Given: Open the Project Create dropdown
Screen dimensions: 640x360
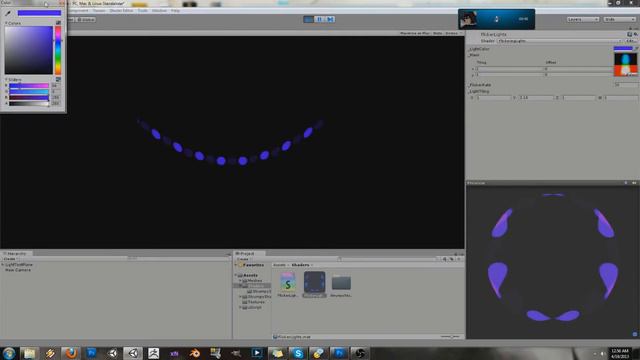Looking at the screenshot, I should pyautogui.click(x=243, y=259).
